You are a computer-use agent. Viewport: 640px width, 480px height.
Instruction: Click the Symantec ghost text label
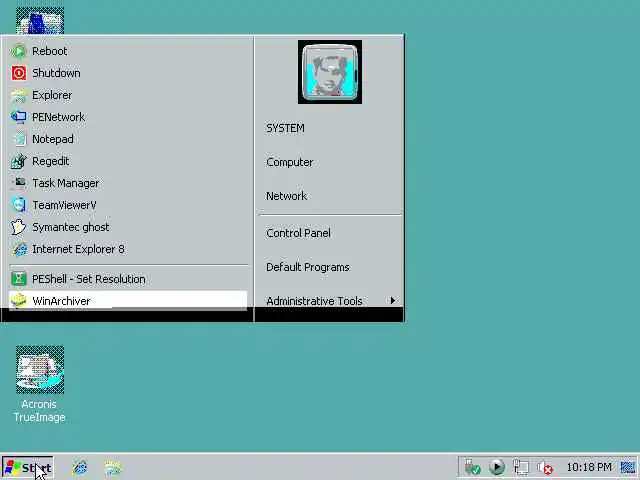[71, 227]
